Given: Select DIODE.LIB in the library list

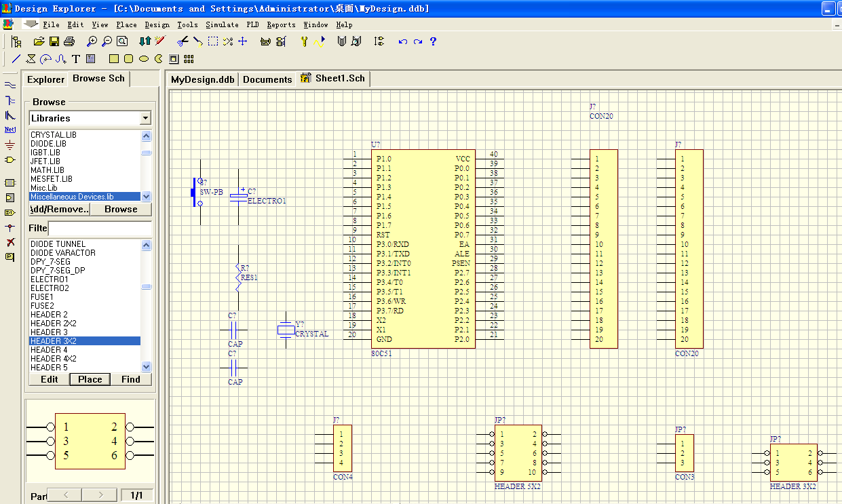Looking at the screenshot, I should tap(48, 144).
